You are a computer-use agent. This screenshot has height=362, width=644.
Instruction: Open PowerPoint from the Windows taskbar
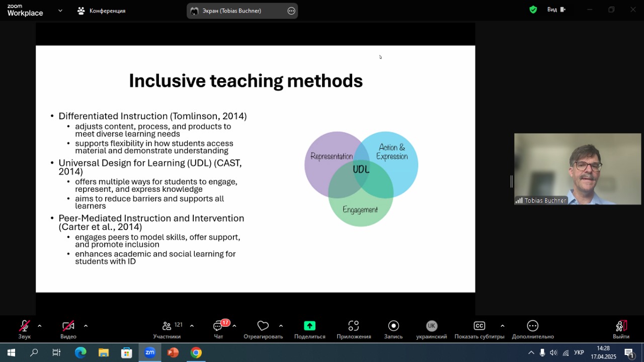pyautogui.click(x=173, y=353)
